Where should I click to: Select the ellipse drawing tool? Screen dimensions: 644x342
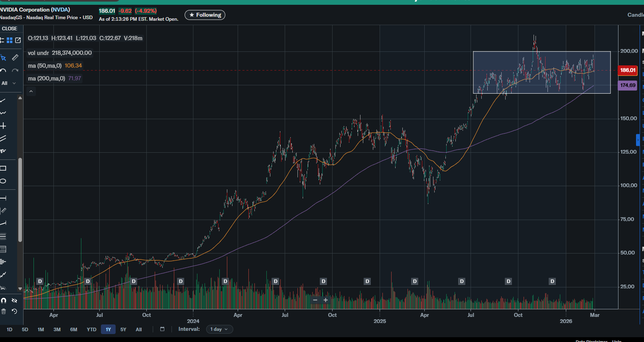[x=3, y=181]
